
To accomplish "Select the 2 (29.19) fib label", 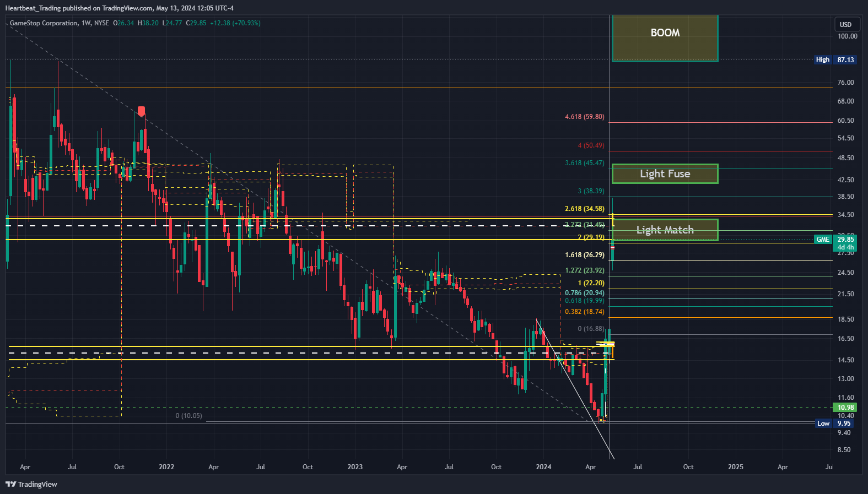I will [x=591, y=237].
